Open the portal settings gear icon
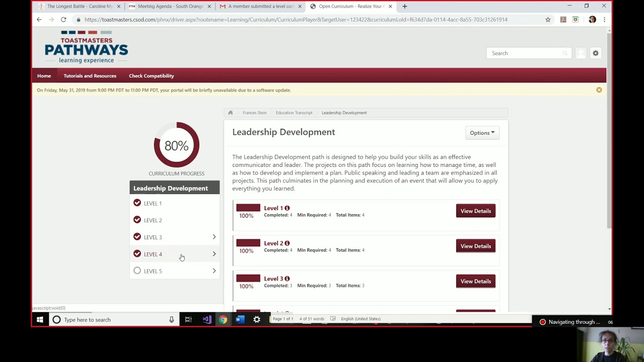The height and width of the screenshot is (362, 644). [596, 53]
